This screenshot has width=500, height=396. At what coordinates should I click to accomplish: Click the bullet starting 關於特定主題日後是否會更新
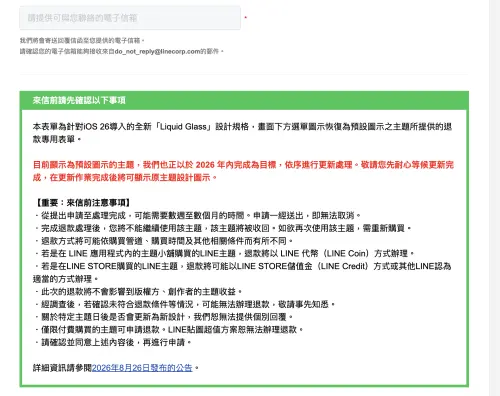[x=163, y=317]
